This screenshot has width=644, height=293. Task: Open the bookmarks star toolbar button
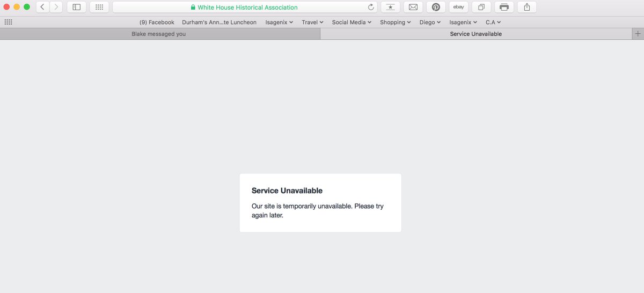coord(390,7)
